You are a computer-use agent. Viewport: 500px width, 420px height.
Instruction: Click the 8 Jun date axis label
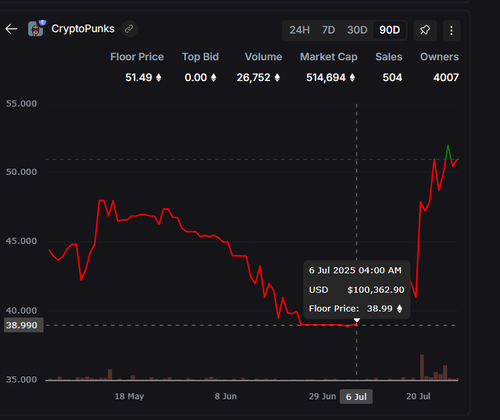point(226,396)
